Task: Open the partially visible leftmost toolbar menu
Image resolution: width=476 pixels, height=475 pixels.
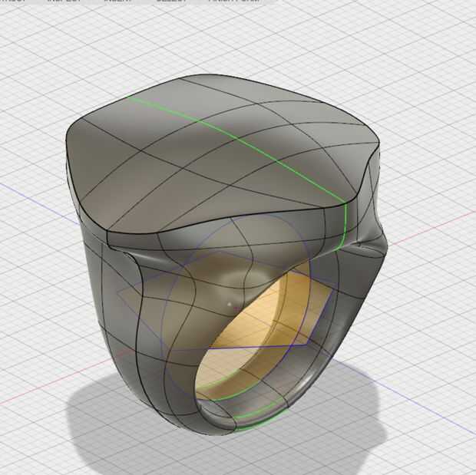Action: 13,1
